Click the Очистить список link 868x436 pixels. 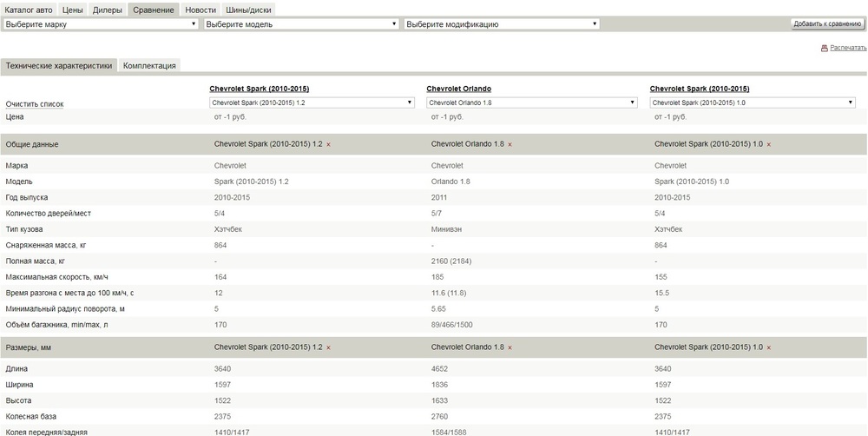click(x=35, y=103)
